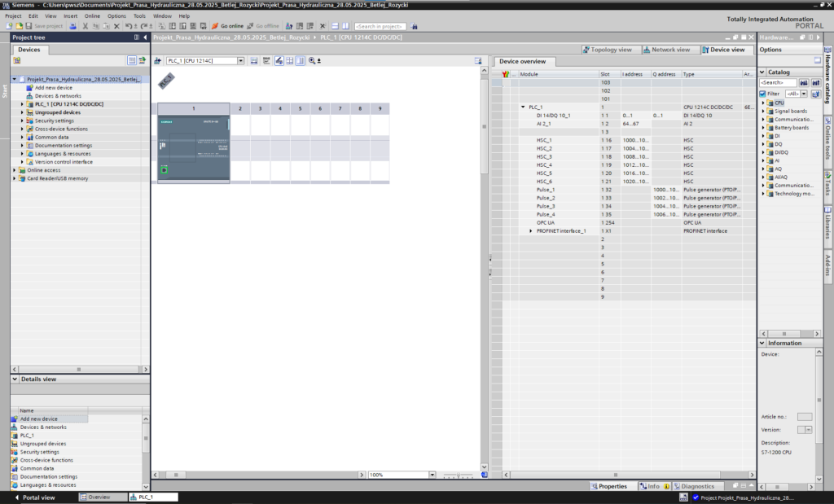This screenshot has width=834, height=504.
Task: Click the Search in project field
Action: [x=380, y=26]
